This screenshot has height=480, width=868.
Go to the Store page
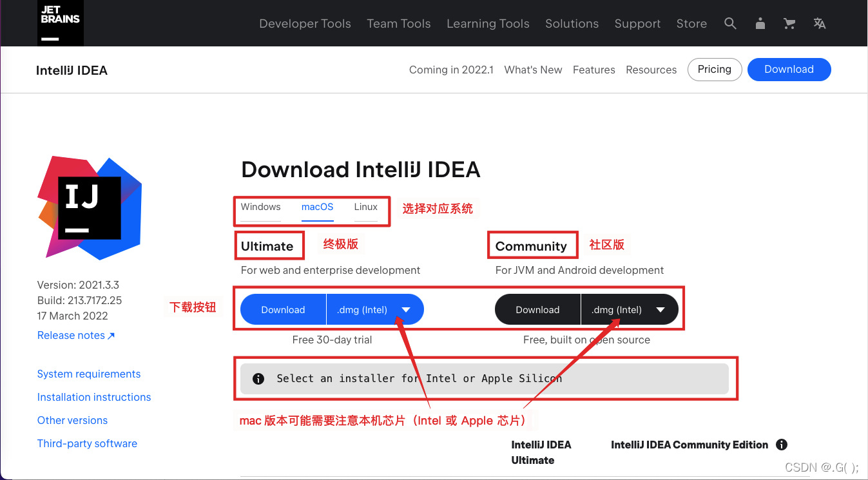pos(691,24)
